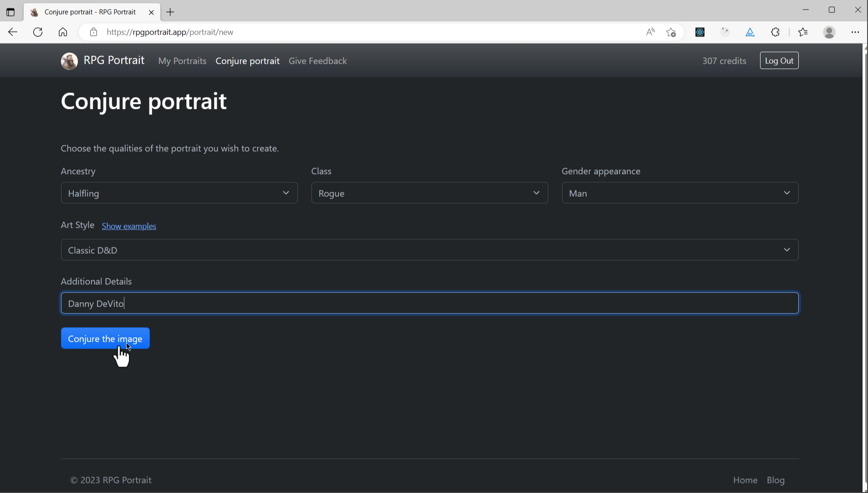Click the RPG Portrait logo avatar
868x493 pixels.
point(69,61)
